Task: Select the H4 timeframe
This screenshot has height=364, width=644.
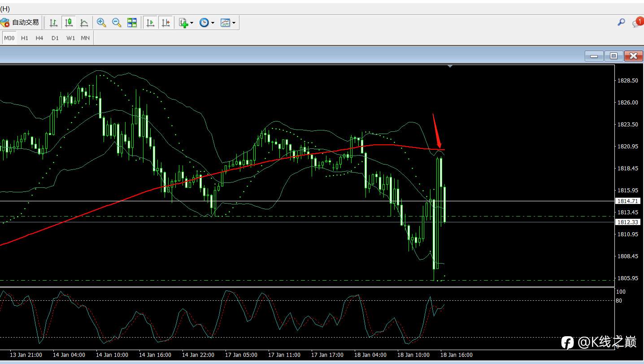Action: (x=39, y=38)
